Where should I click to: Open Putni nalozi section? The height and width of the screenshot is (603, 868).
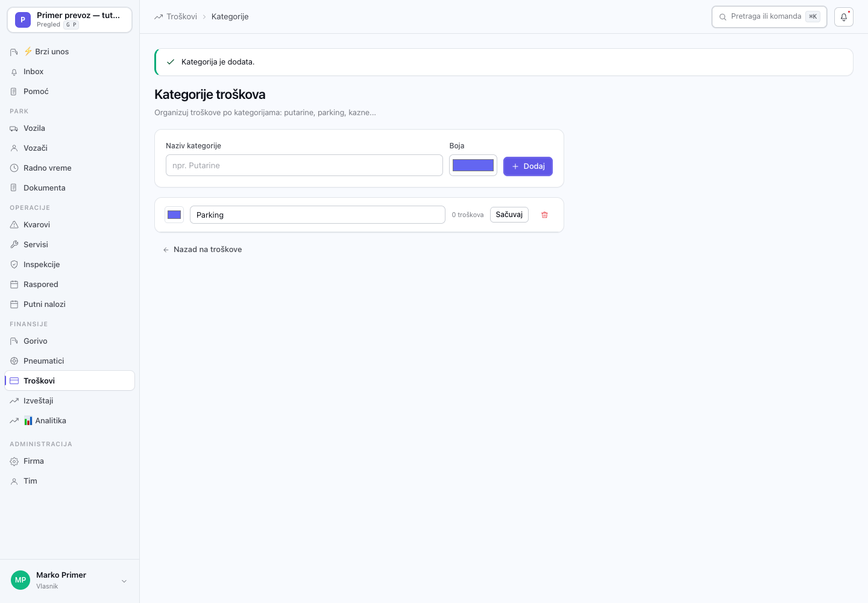(x=69, y=305)
